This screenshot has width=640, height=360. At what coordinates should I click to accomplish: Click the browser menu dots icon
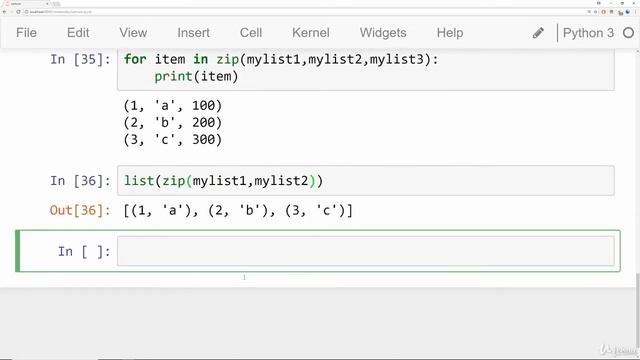(x=636, y=12)
